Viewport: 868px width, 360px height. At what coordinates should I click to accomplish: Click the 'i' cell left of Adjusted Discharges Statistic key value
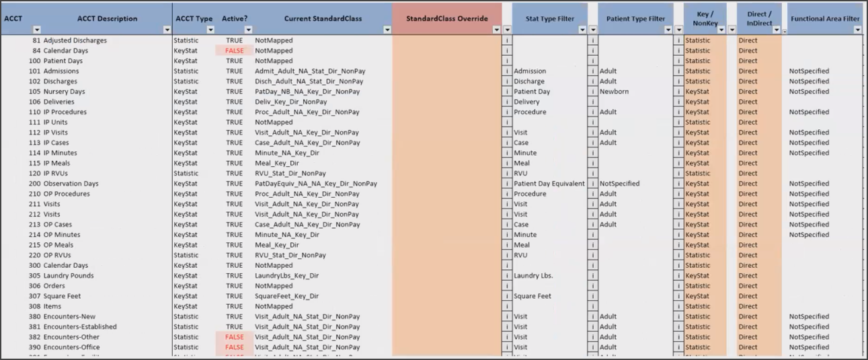678,40
